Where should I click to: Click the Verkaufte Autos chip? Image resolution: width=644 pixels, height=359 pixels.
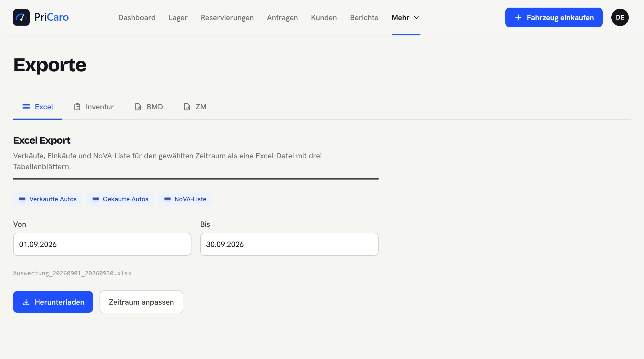coord(48,199)
